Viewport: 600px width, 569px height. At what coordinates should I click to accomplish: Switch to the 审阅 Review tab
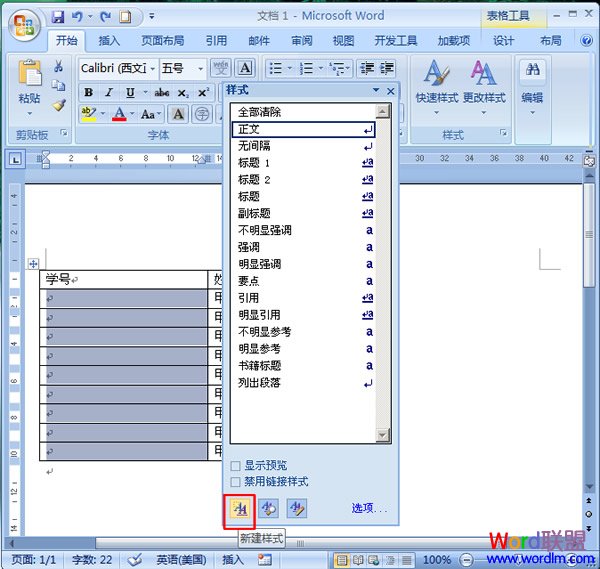(302, 41)
